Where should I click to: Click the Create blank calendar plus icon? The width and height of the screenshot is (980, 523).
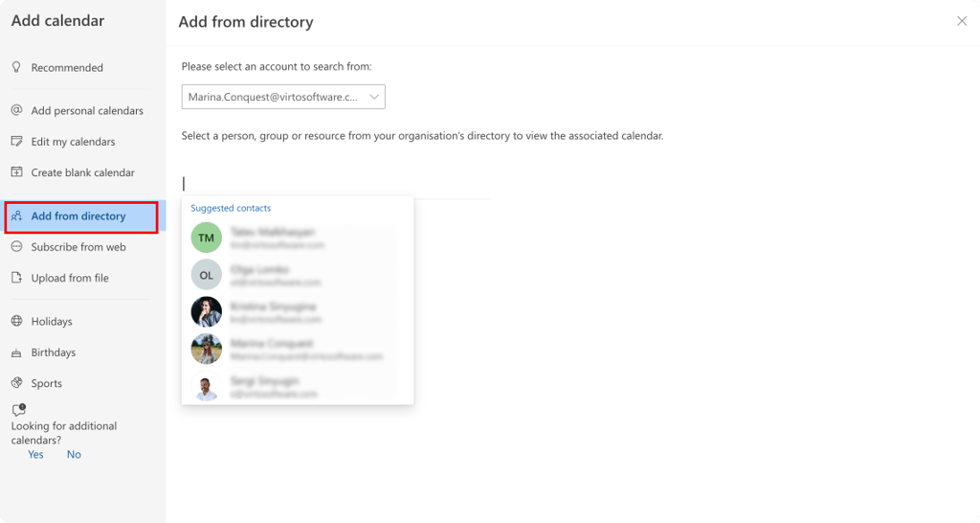click(x=17, y=172)
